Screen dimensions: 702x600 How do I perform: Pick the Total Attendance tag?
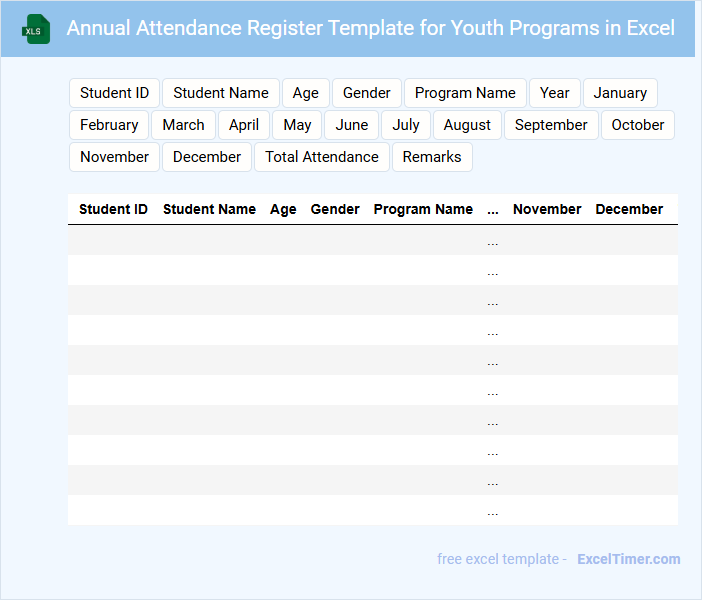[x=322, y=157]
